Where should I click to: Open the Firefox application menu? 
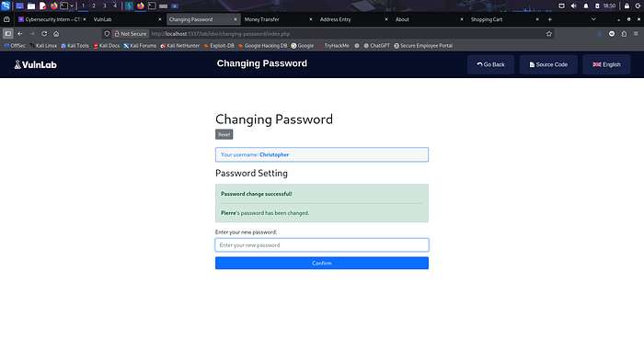(636, 34)
